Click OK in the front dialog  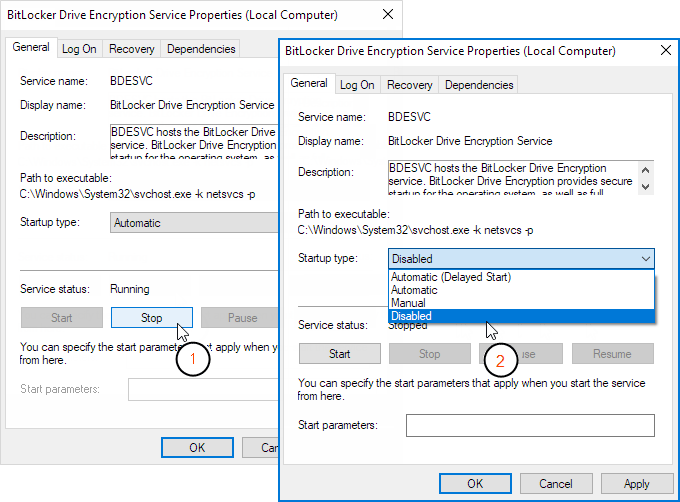(x=475, y=483)
